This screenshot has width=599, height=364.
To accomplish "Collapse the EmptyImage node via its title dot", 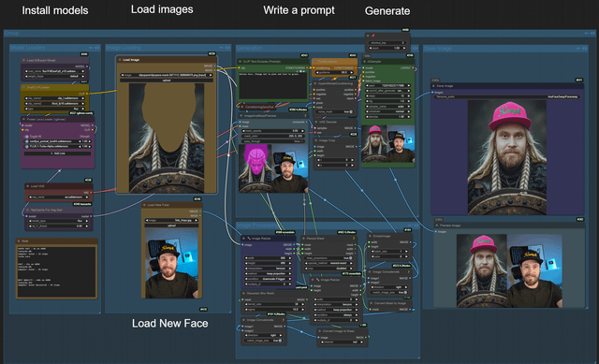I will pos(371,236).
